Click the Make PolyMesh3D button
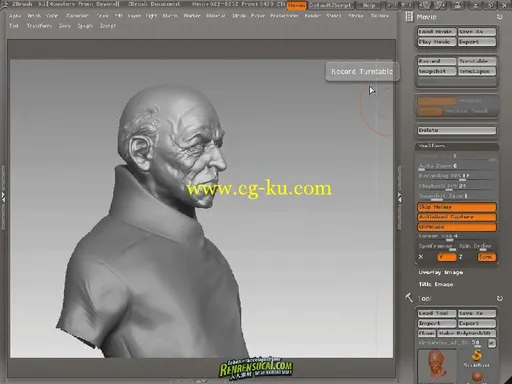Screen dimensions: 512x384 [x=467, y=333]
